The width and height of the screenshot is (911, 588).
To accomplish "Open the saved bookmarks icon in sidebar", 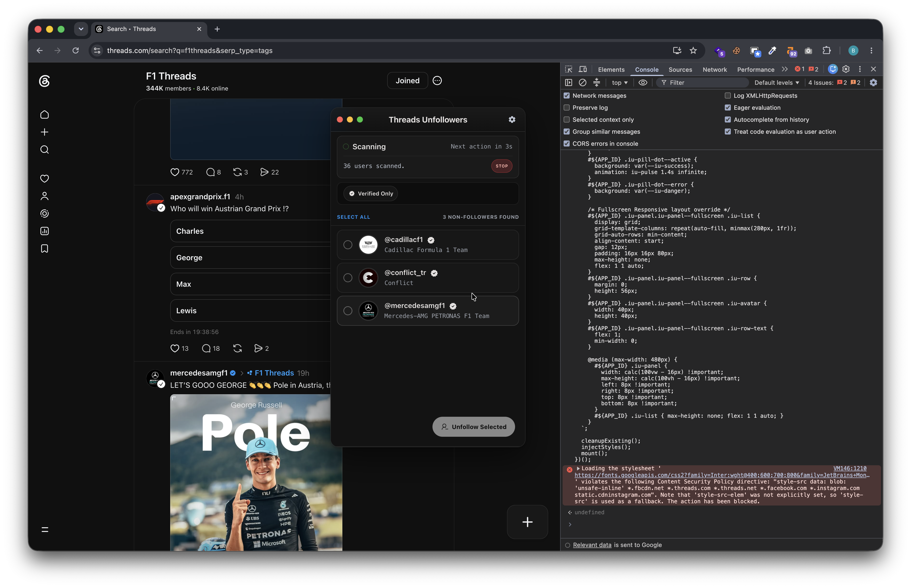I will pyautogui.click(x=44, y=248).
